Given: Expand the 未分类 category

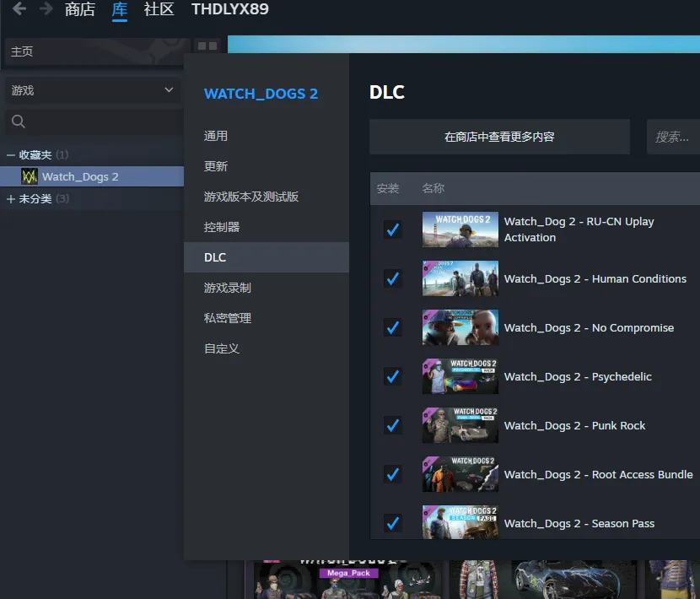Looking at the screenshot, I should [x=11, y=199].
